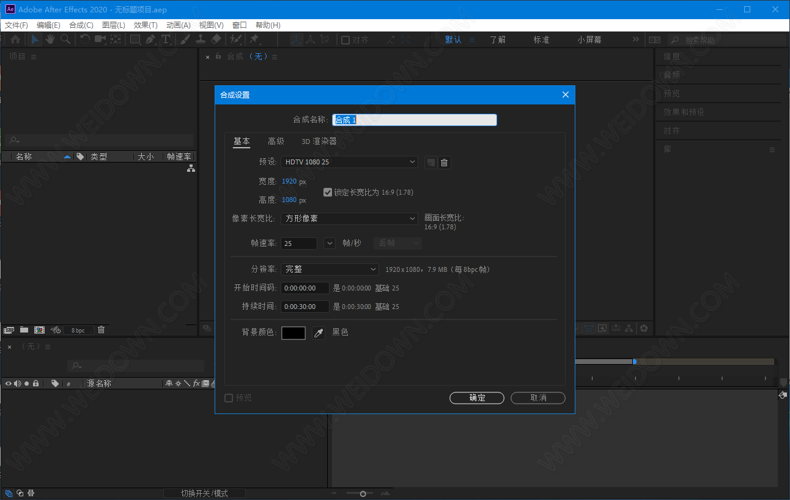Toggle the 对齐 (Snapping) checkbox in toolbar
The width and height of the screenshot is (790, 500).
(346, 40)
